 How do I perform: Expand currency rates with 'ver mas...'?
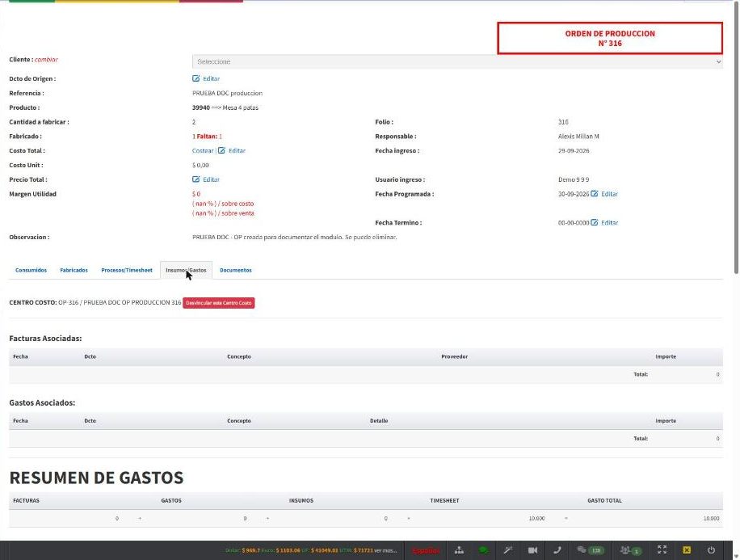(x=385, y=550)
